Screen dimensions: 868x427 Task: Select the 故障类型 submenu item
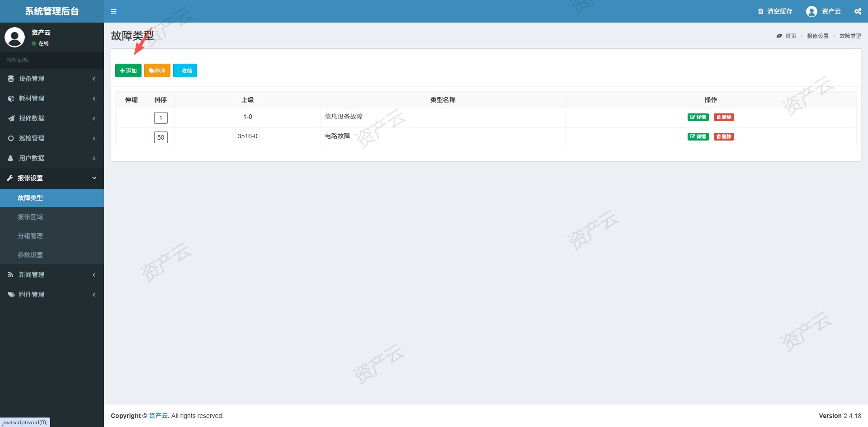(52, 198)
